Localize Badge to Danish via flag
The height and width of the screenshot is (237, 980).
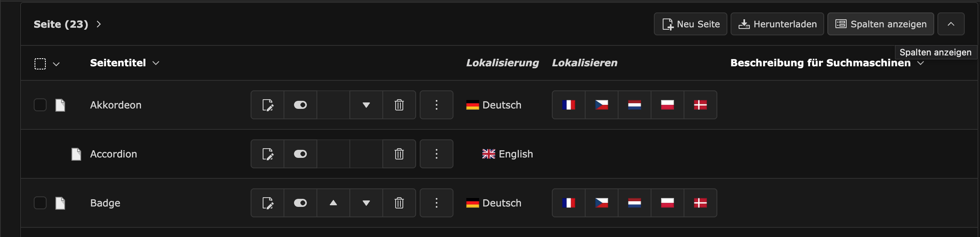700,203
